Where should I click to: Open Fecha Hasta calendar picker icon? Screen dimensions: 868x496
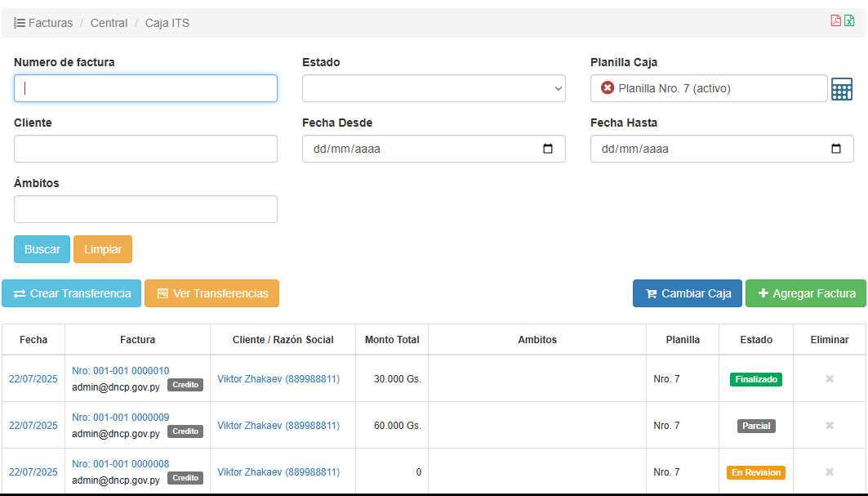pyautogui.click(x=836, y=149)
